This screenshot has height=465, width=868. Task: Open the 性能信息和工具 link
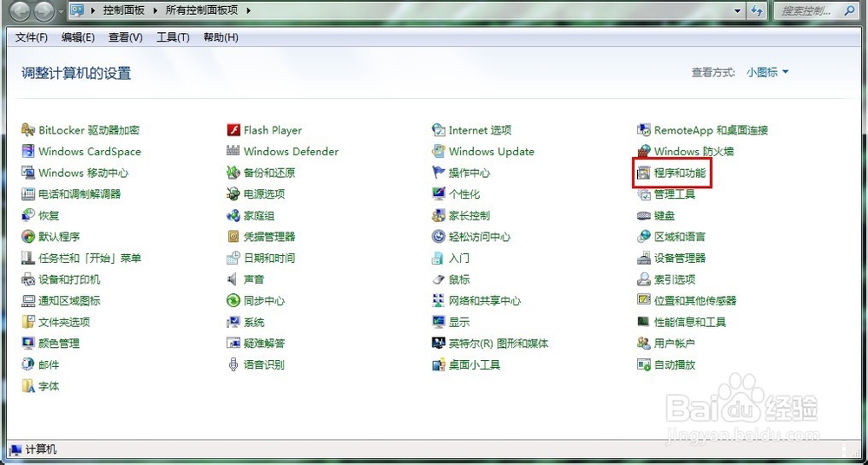pos(690,322)
